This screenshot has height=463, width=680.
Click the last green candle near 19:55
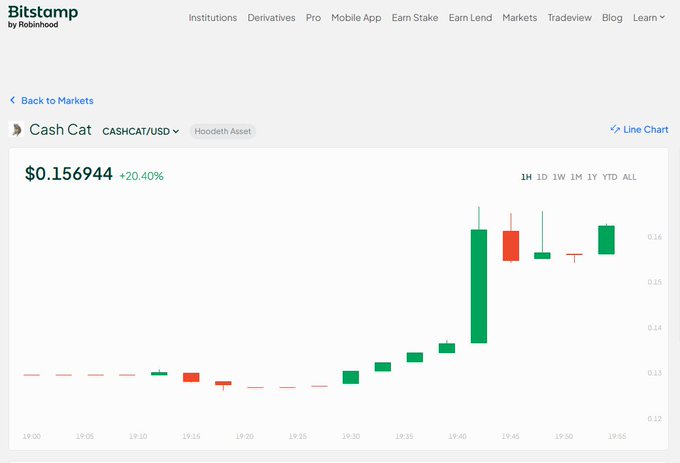click(x=606, y=240)
